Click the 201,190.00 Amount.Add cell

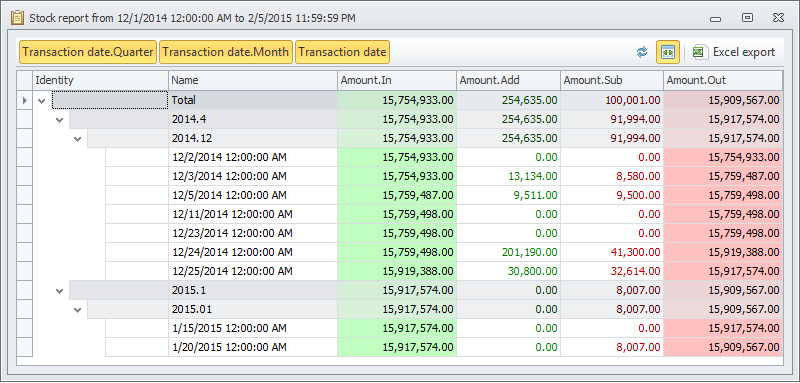click(509, 252)
